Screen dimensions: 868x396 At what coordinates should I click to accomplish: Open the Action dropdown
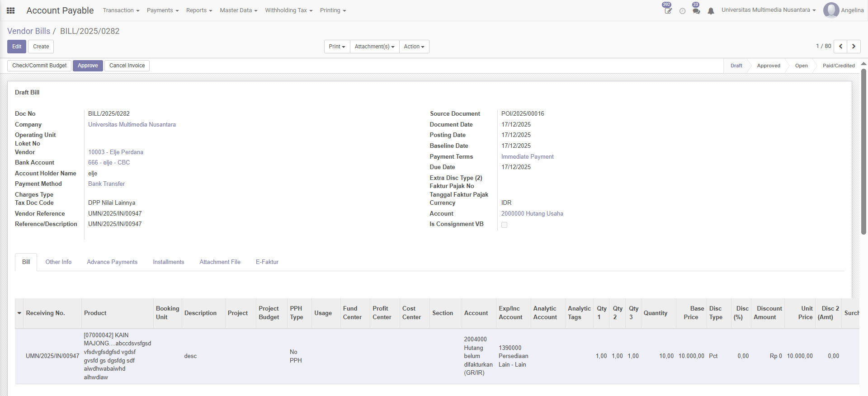(414, 47)
